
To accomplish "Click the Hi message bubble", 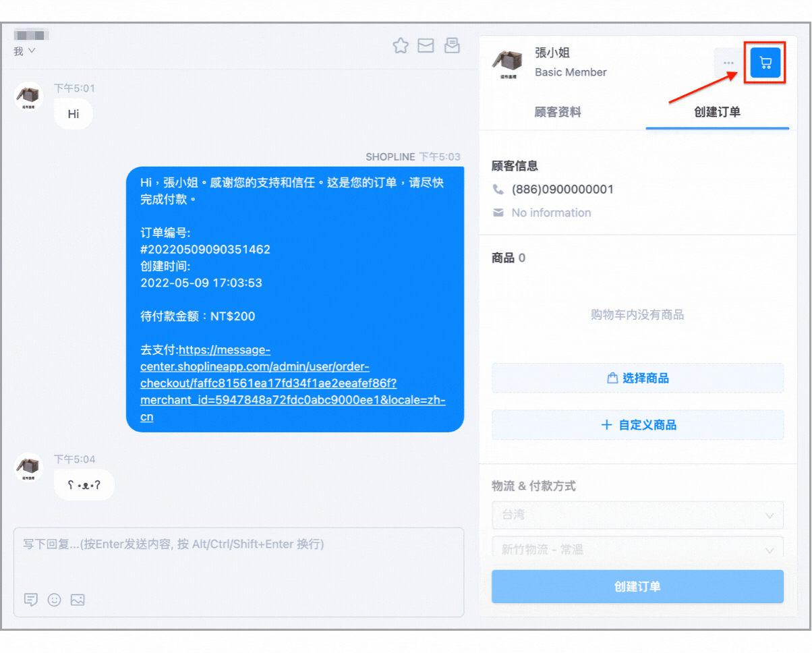I will (74, 114).
